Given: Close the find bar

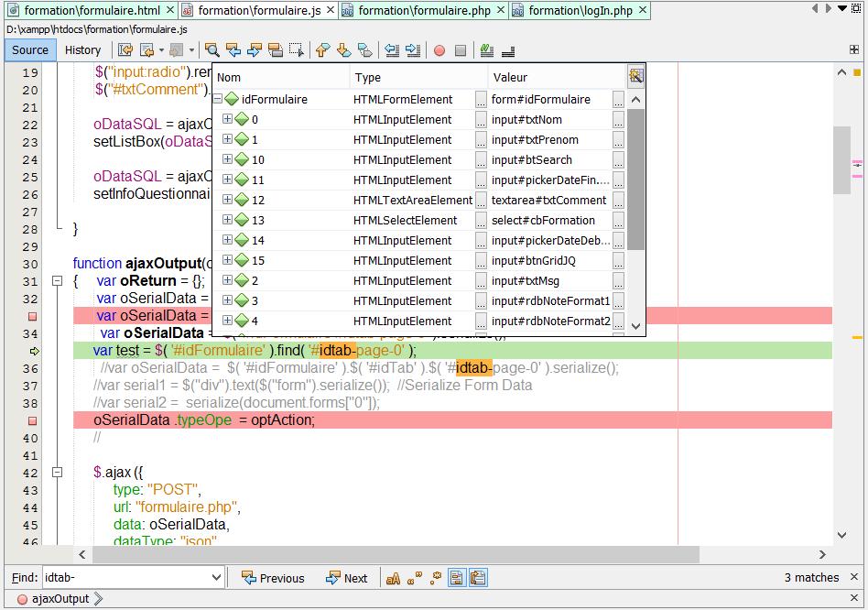Looking at the screenshot, I should pyautogui.click(x=853, y=577).
